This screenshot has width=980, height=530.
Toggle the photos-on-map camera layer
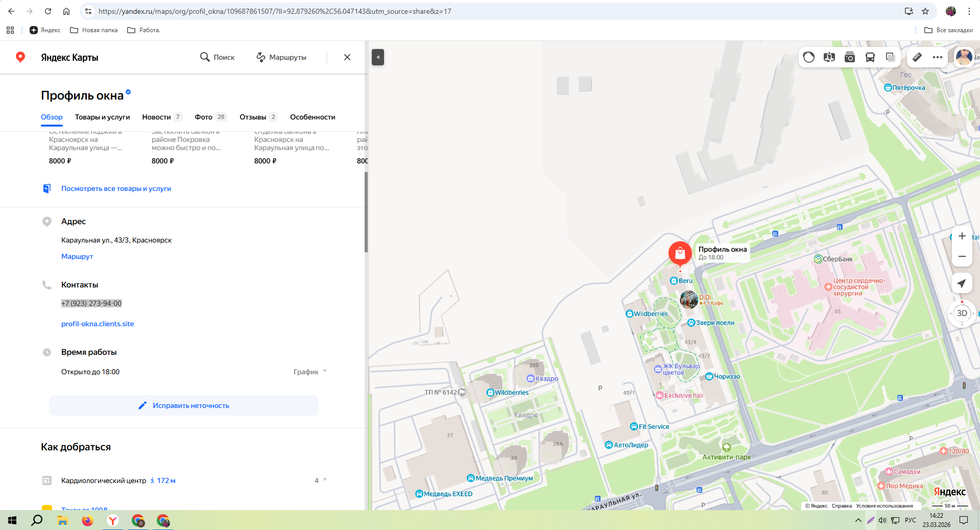(x=850, y=57)
